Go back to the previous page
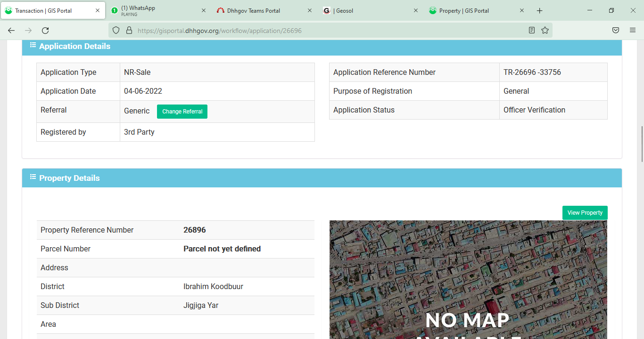Screen dimensions: 644x339 click(11, 30)
